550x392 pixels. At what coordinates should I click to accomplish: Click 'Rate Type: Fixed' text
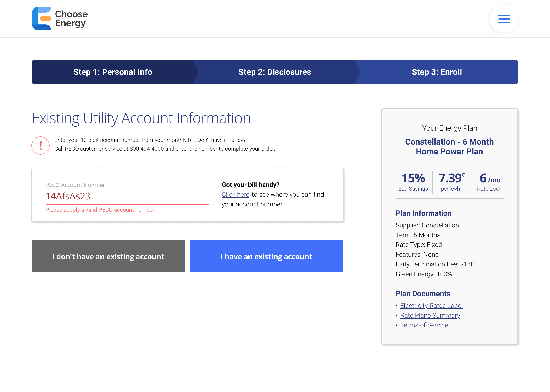point(419,245)
